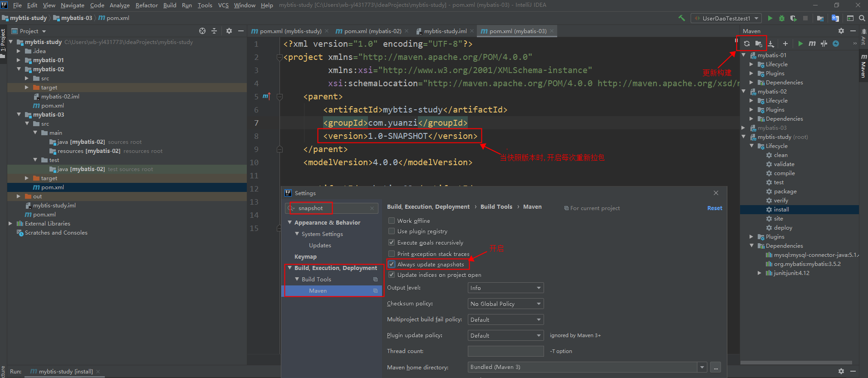868x378 pixels.
Task: Toggle Maven offline mode blue icon
Action: click(836, 44)
